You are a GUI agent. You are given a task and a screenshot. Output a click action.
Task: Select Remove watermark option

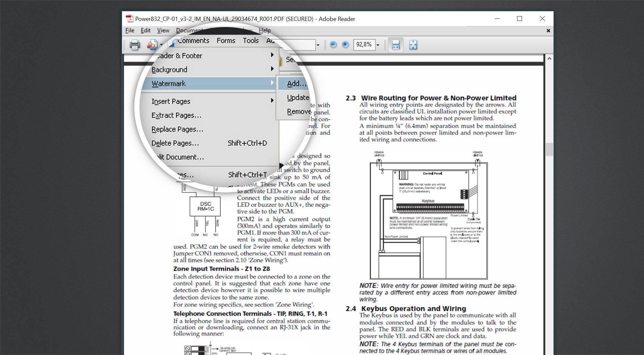click(x=299, y=111)
